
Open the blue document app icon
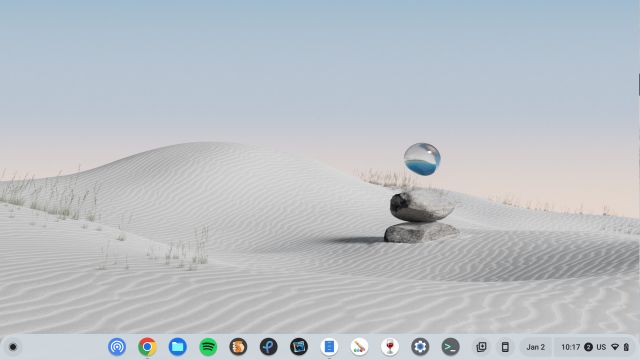pos(329,347)
